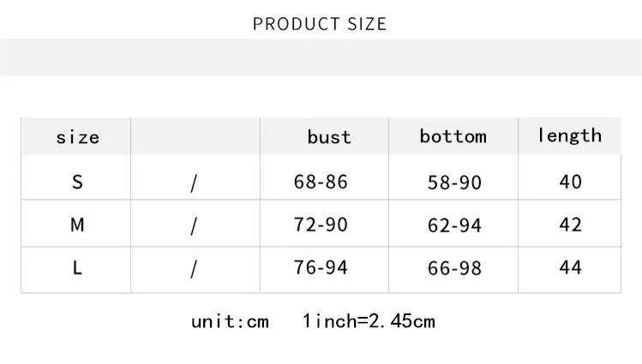Click bust value 72-90
Viewport: 642px width, 364px height.
[321, 224]
